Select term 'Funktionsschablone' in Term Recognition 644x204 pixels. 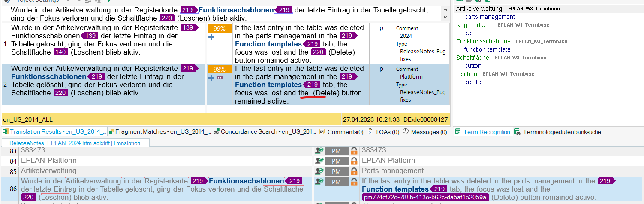click(483, 41)
